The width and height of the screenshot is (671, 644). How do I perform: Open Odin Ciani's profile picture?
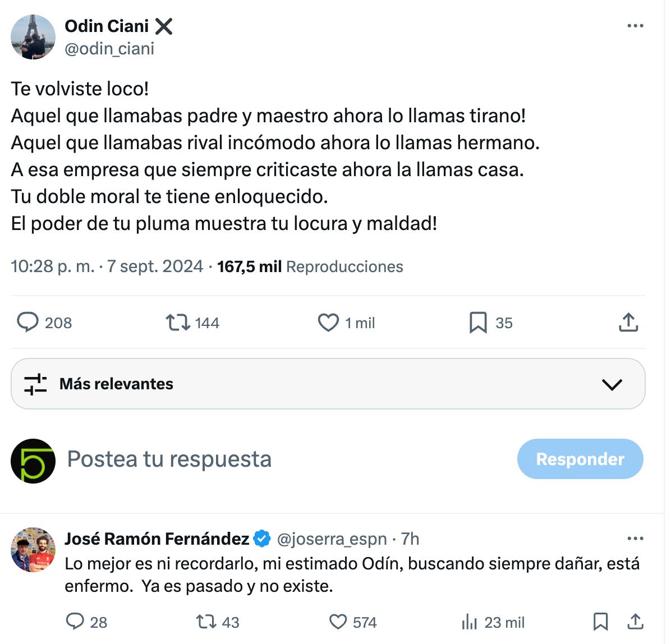33,37
